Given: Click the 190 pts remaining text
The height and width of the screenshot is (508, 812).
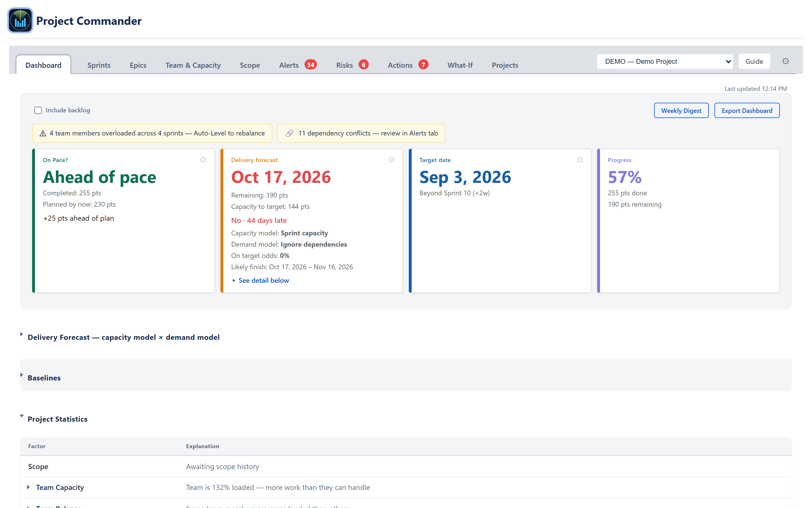Looking at the screenshot, I should 634,204.
